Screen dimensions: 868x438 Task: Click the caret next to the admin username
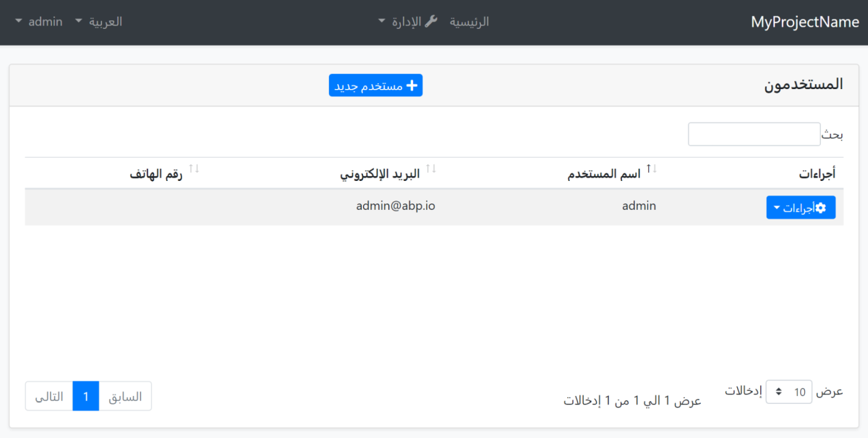[x=17, y=21]
